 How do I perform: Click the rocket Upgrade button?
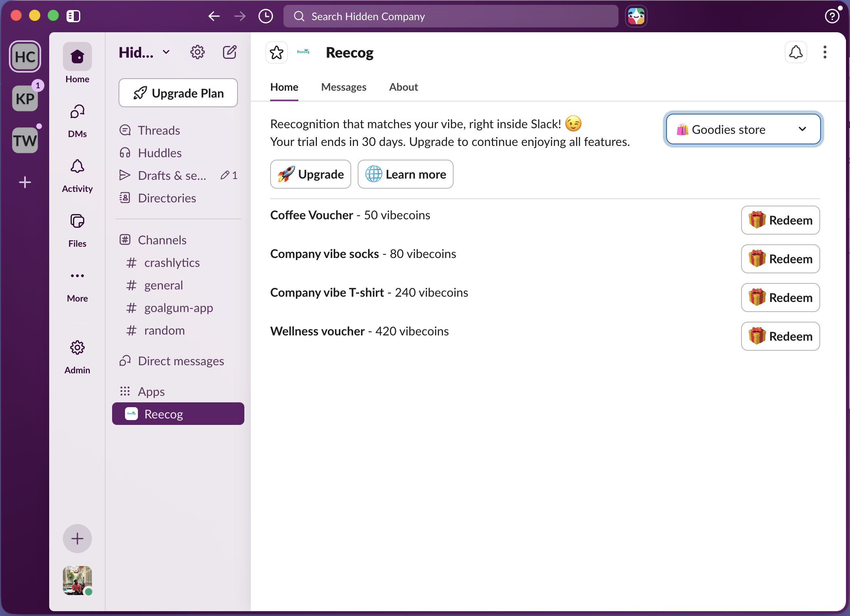(310, 174)
